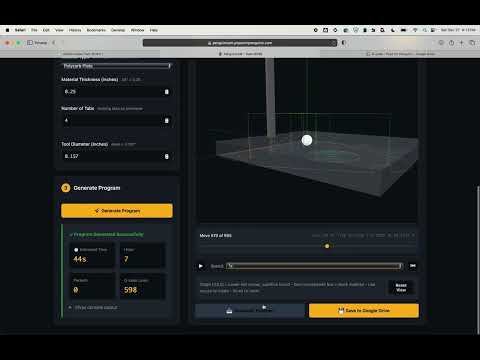Click stepper in Number of Tabs field
This screenshot has height=360, width=480.
(x=167, y=121)
